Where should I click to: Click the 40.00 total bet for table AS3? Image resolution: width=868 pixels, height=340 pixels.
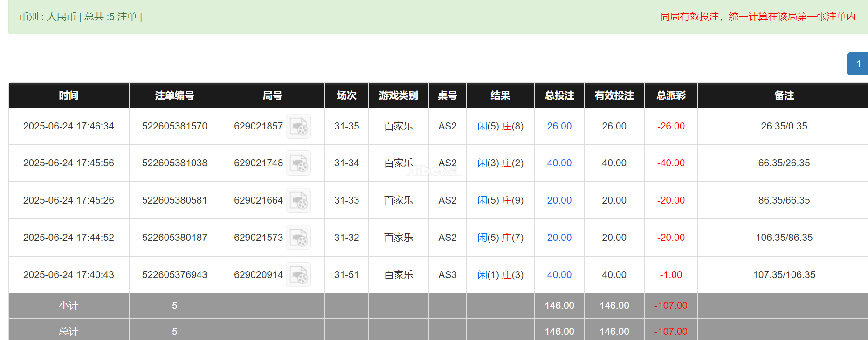click(559, 275)
